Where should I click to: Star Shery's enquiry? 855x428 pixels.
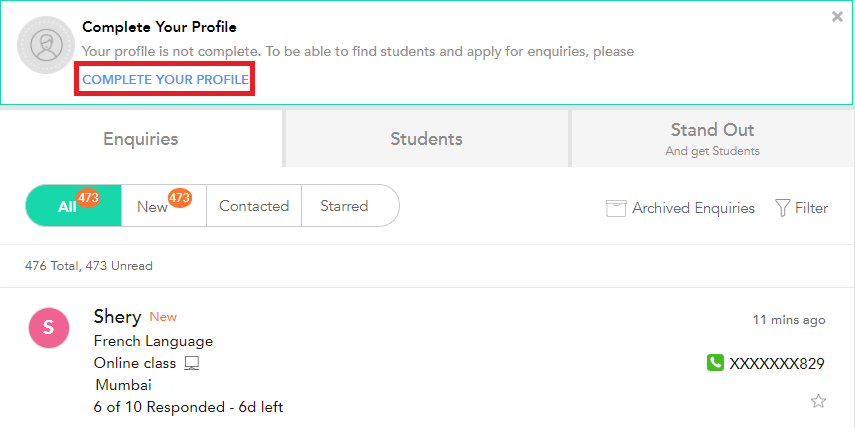818,401
